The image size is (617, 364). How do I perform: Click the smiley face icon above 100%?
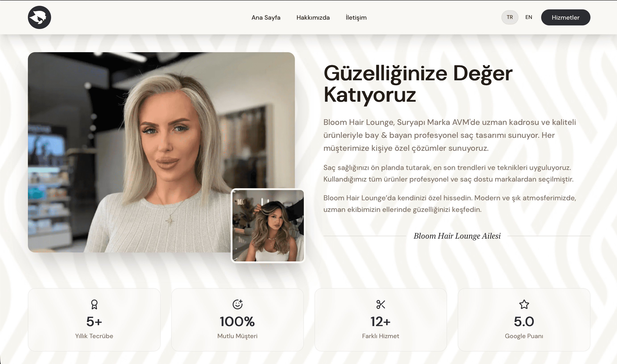[x=237, y=304]
